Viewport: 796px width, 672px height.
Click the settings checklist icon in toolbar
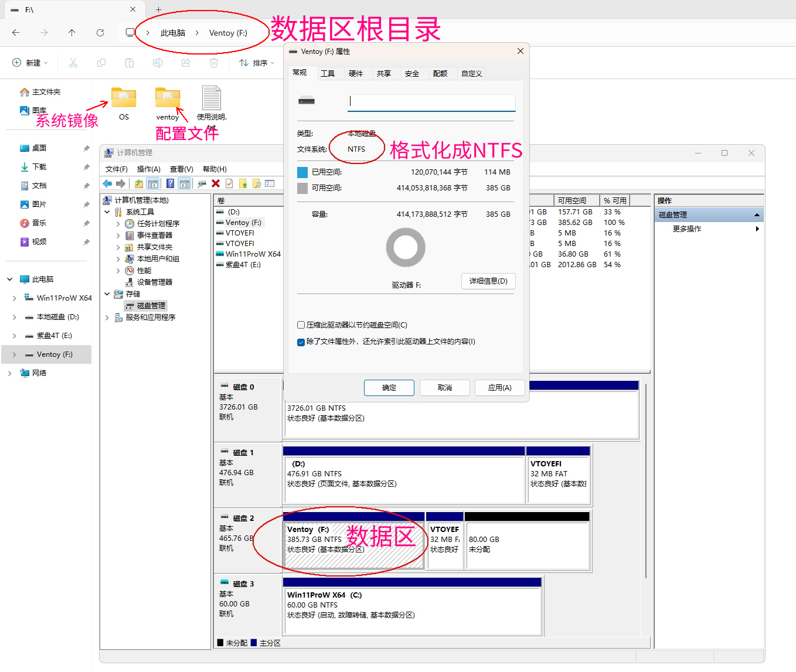[270, 184]
